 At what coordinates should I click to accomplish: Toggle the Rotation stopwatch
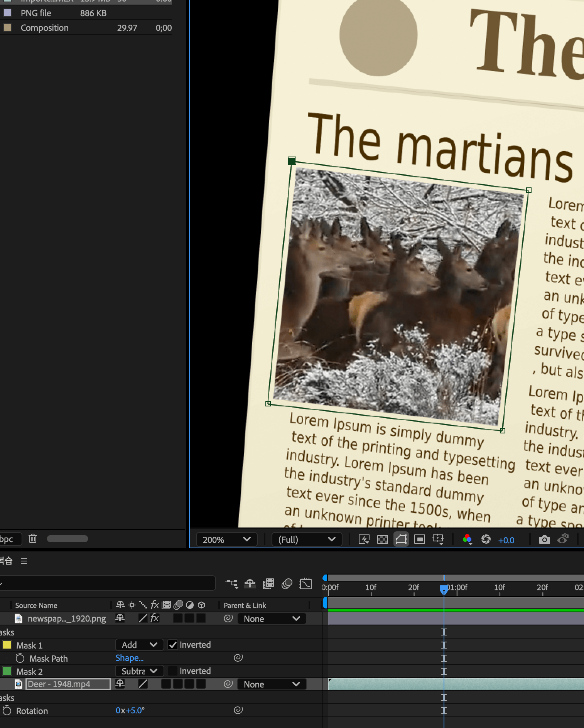(x=7, y=710)
